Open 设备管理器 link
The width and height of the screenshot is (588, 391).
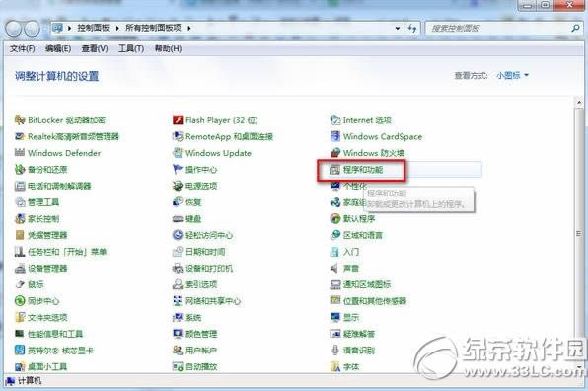pos(47,268)
